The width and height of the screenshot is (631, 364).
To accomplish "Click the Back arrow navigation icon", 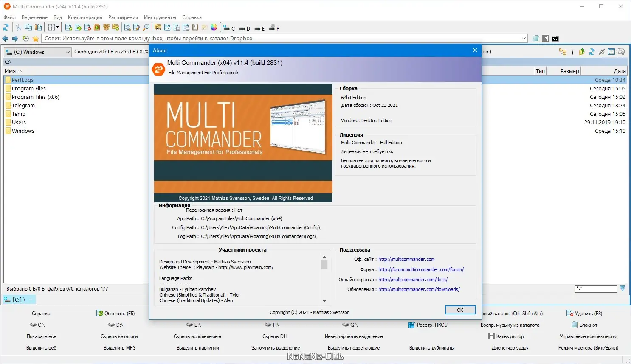I will [x=6, y=39].
